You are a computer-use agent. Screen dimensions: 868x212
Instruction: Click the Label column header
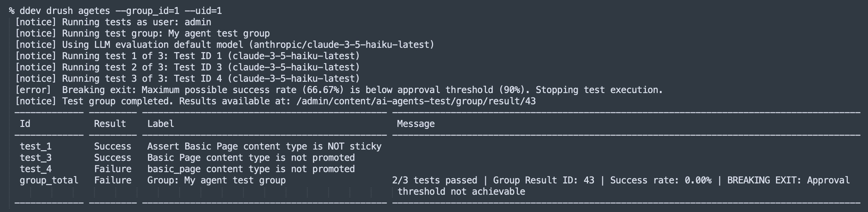pyautogui.click(x=161, y=124)
